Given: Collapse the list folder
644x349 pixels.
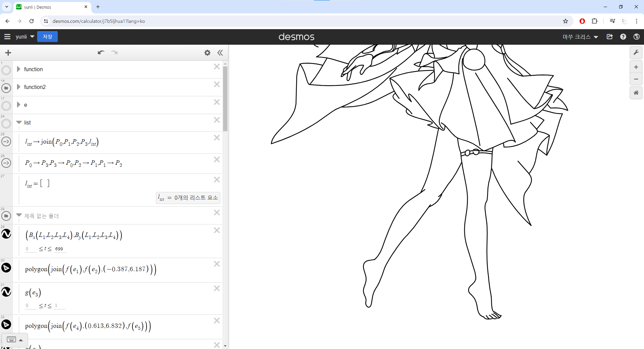Looking at the screenshot, I should coord(19,122).
